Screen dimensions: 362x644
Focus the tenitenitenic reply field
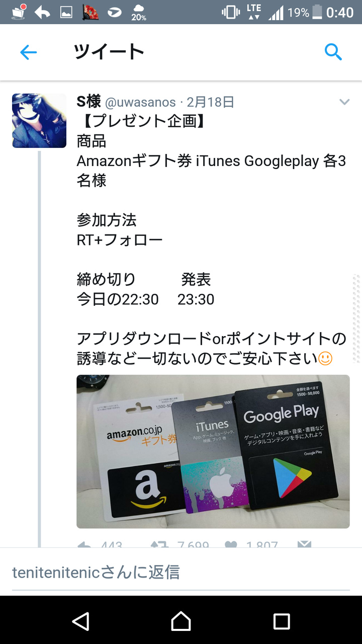(181, 572)
